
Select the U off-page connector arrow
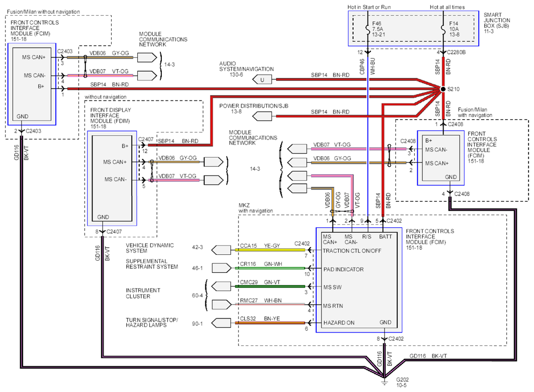pos(262,80)
